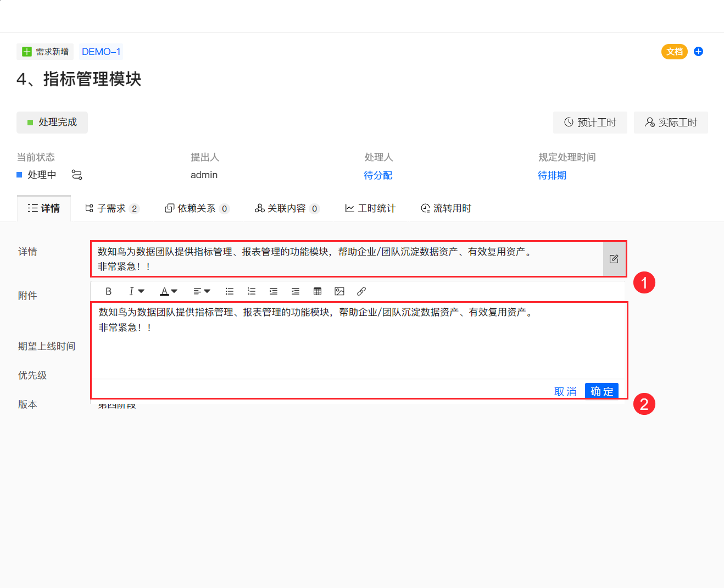Insert an image using the picture icon
Viewport: 724px width, 588px height.
339,291
